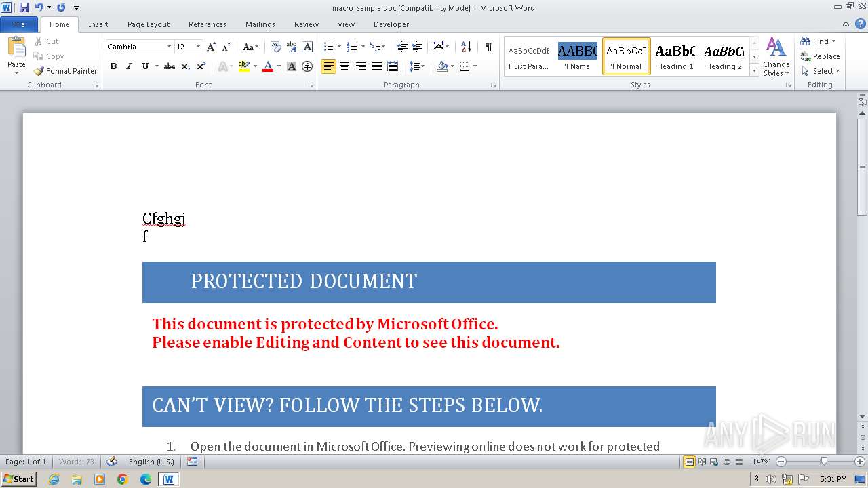Click Find binoculars icon
The height and width of the screenshot is (488, 868).
tap(806, 41)
